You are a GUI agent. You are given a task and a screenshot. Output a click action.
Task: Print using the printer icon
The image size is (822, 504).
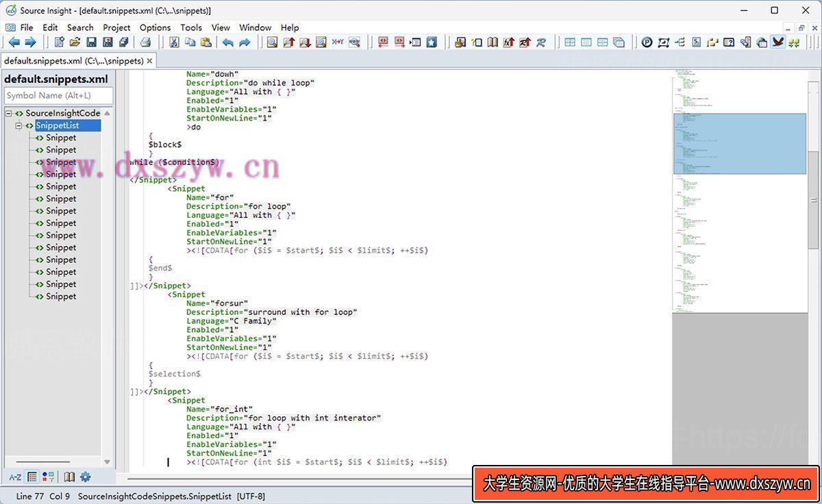coord(145,42)
